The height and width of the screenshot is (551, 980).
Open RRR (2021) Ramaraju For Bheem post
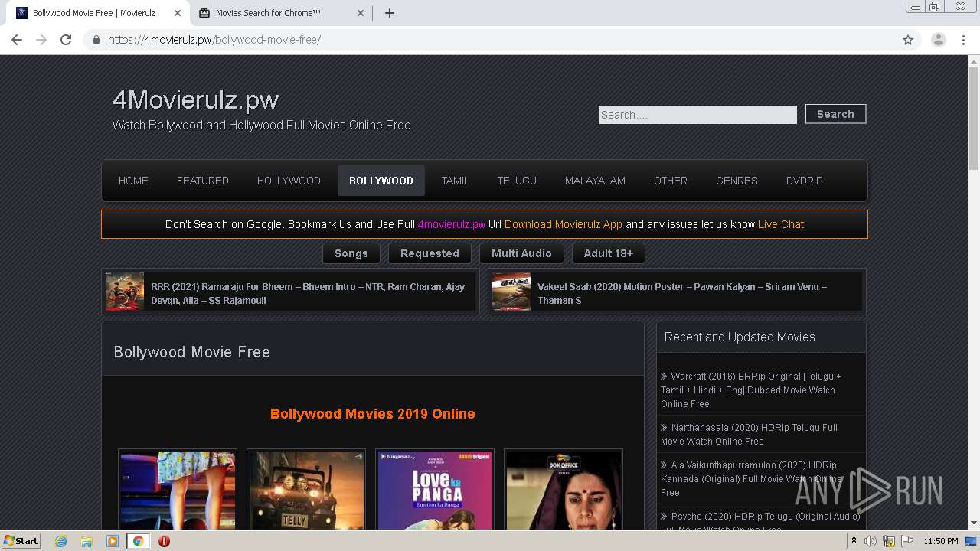(x=308, y=293)
